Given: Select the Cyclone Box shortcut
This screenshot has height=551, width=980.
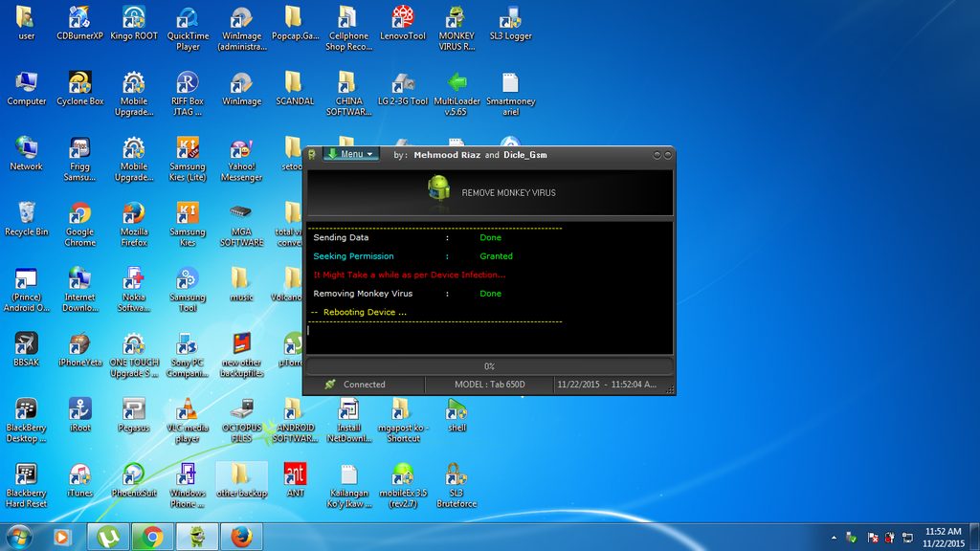Looking at the screenshot, I should [x=80, y=88].
